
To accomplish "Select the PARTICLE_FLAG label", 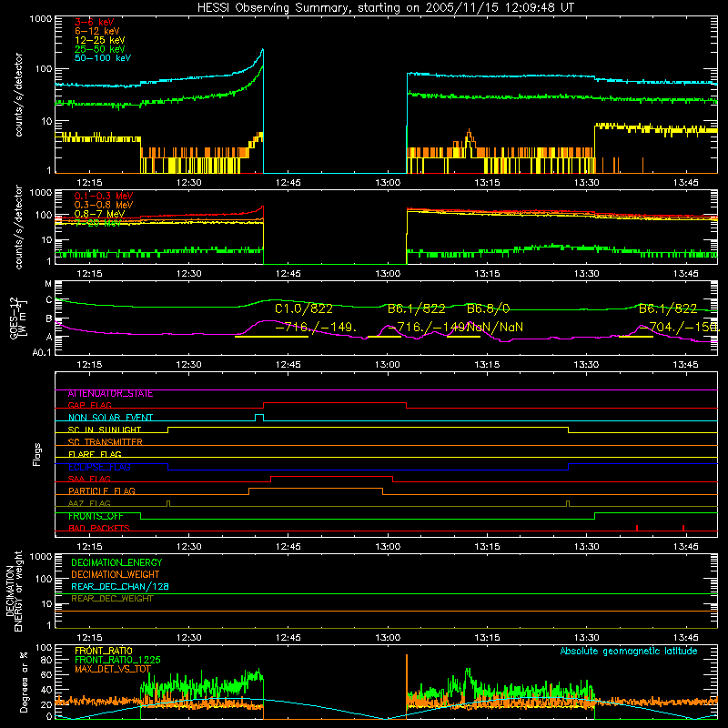I will [x=102, y=491].
